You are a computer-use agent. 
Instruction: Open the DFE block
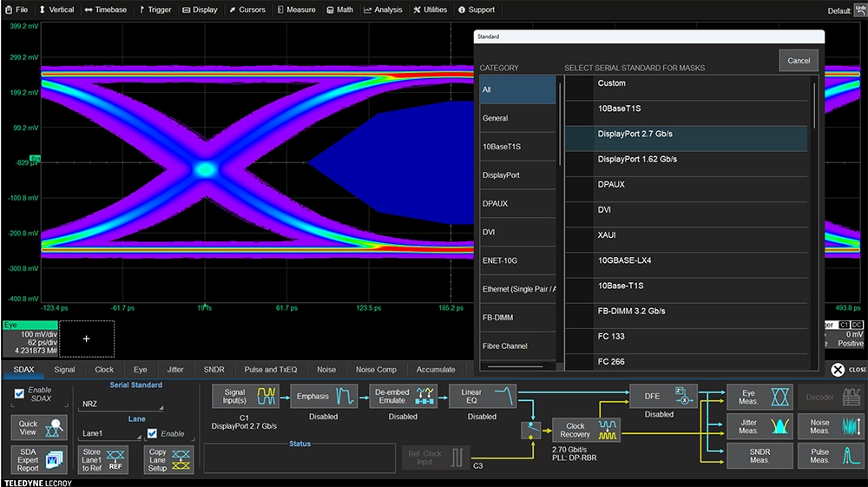click(663, 396)
